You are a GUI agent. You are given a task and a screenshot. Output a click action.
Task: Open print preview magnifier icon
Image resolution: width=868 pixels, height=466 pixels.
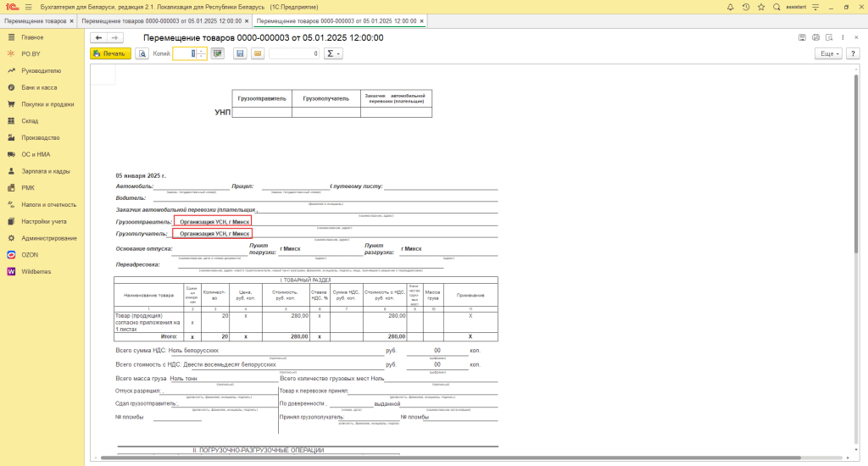[x=142, y=53]
